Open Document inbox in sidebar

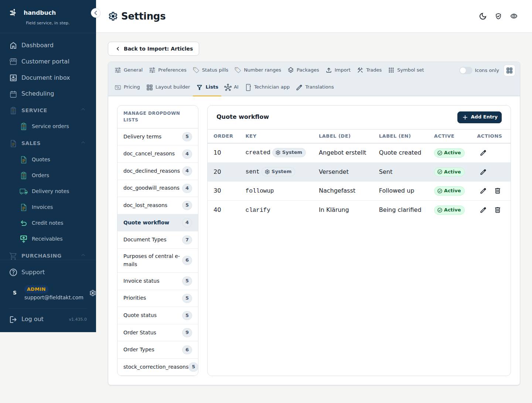48,77
